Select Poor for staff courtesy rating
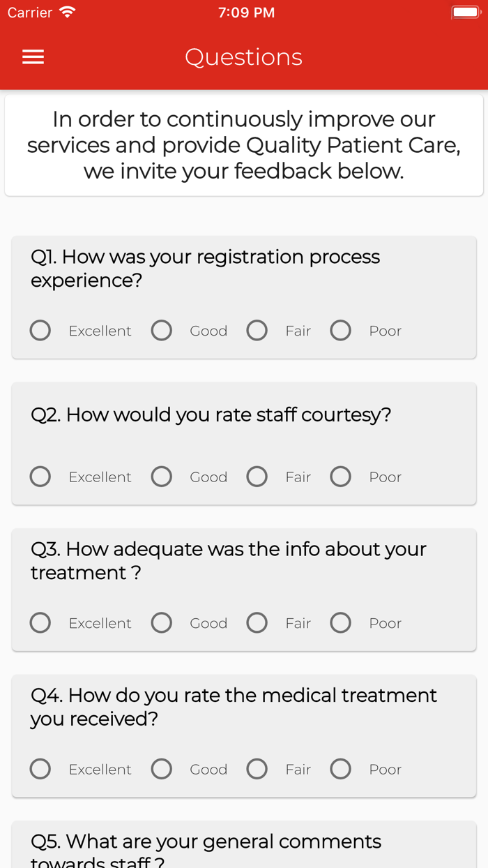This screenshot has width=488, height=868. [340, 477]
